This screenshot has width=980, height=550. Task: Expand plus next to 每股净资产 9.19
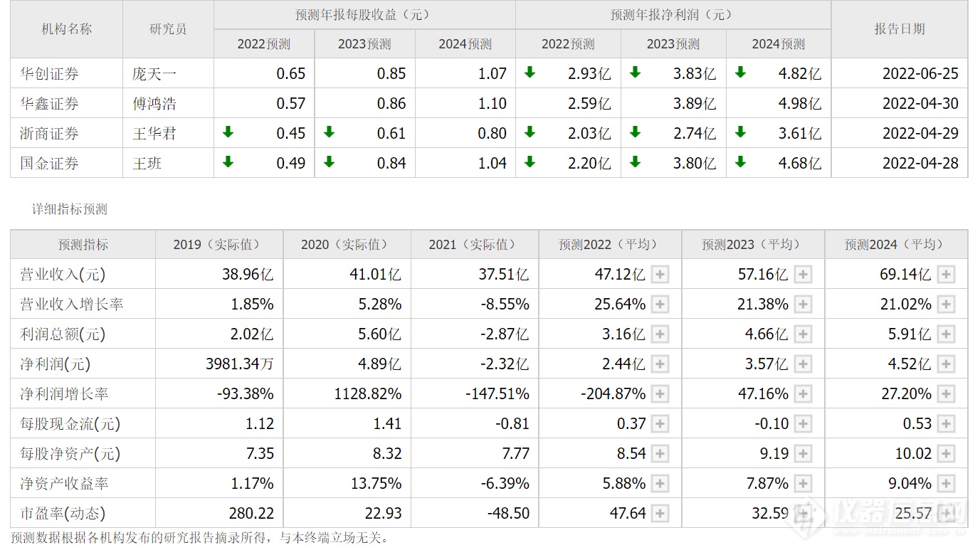coord(804,454)
